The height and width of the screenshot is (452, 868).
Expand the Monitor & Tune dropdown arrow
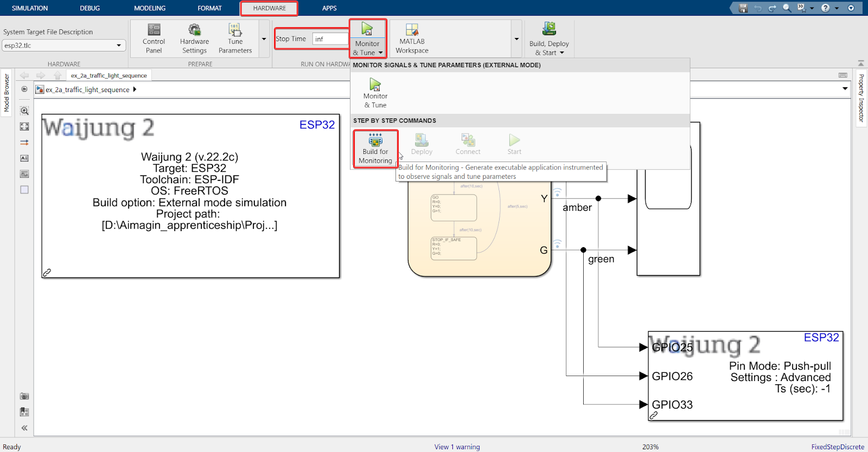(381, 53)
